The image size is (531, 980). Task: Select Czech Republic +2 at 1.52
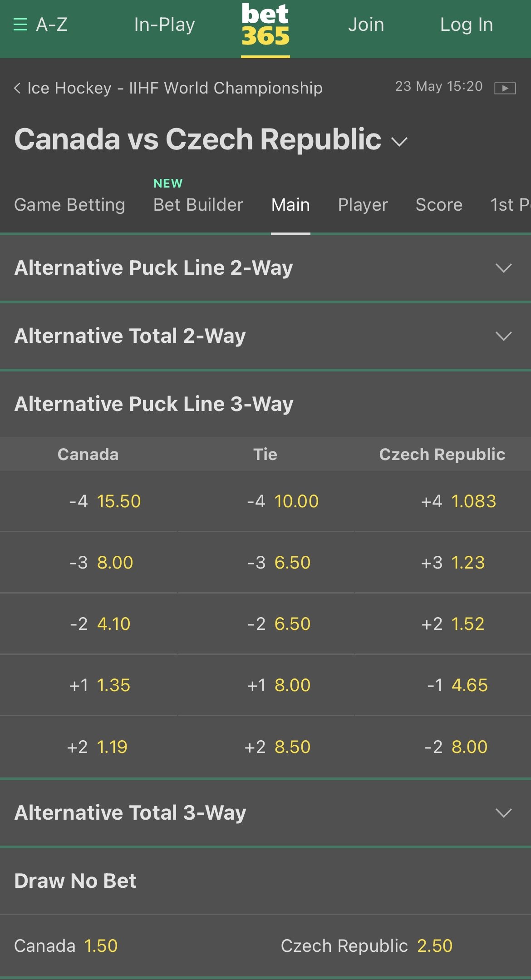(x=442, y=624)
